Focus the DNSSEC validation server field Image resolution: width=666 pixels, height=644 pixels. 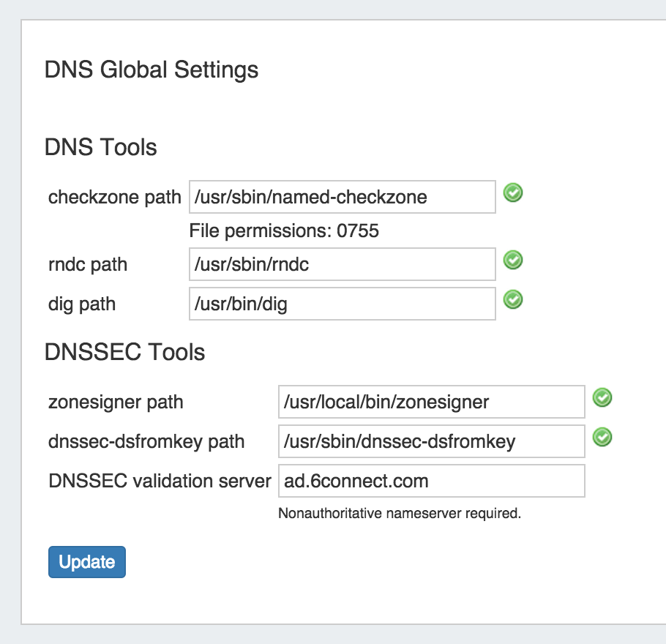[431, 481]
